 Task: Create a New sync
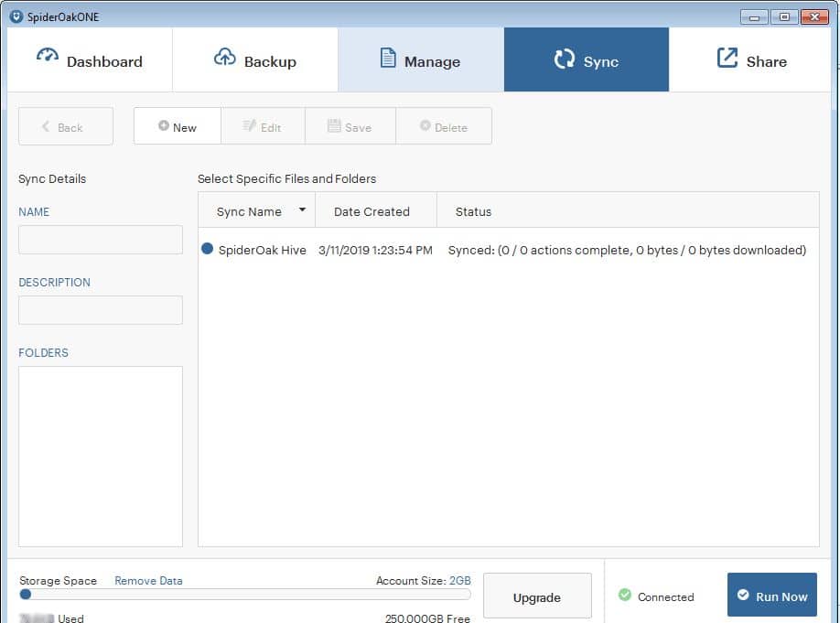178,126
